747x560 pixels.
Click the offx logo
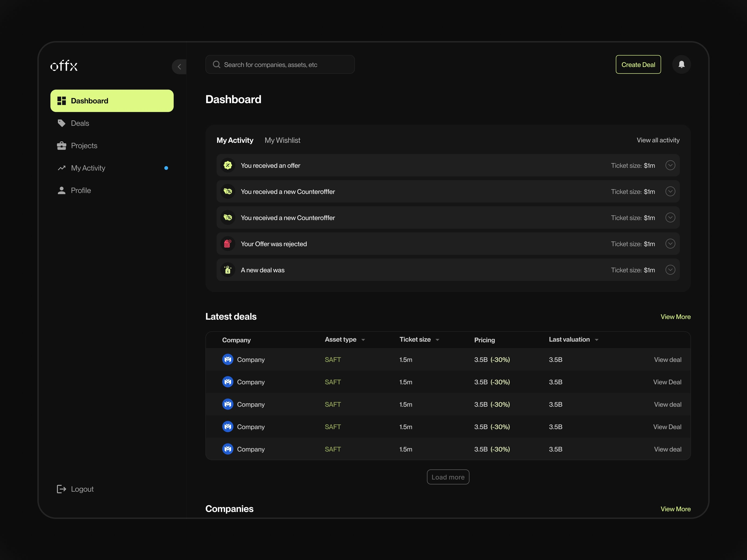tap(64, 66)
